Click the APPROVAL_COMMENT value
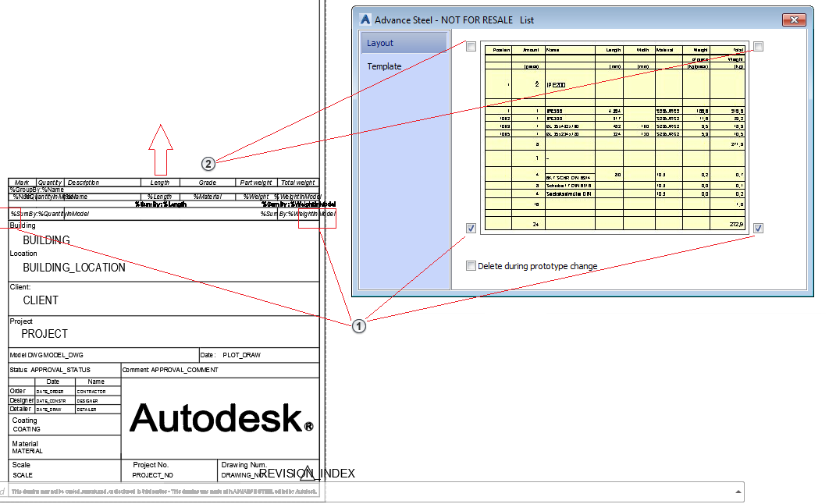829x504 pixels. [184, 370]
